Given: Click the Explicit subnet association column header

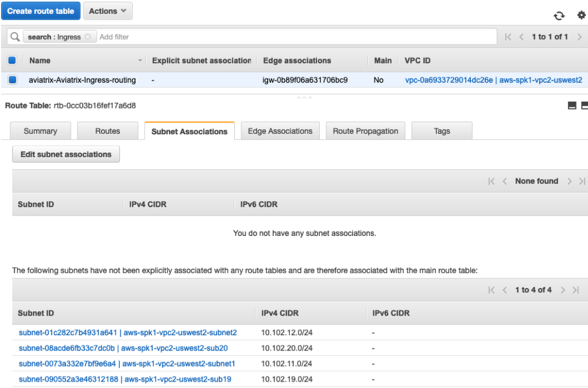Looking at the screenshot, I should click(202, 60).
